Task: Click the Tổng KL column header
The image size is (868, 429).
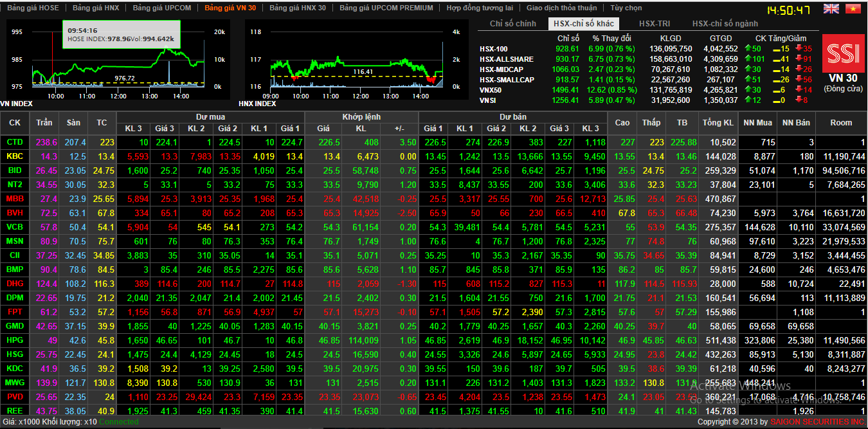Action: click(x=718, y=122)
